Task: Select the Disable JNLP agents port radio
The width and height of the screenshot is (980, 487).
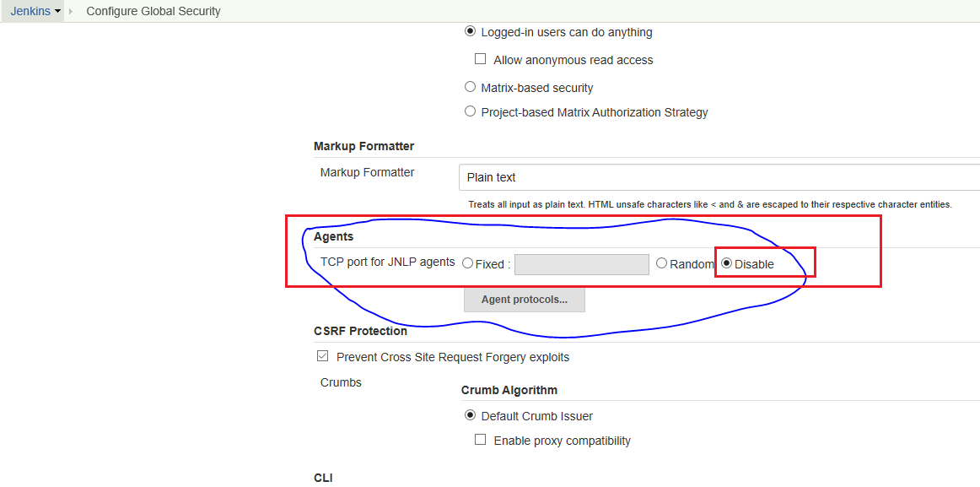Action: (x=726, y=264)
